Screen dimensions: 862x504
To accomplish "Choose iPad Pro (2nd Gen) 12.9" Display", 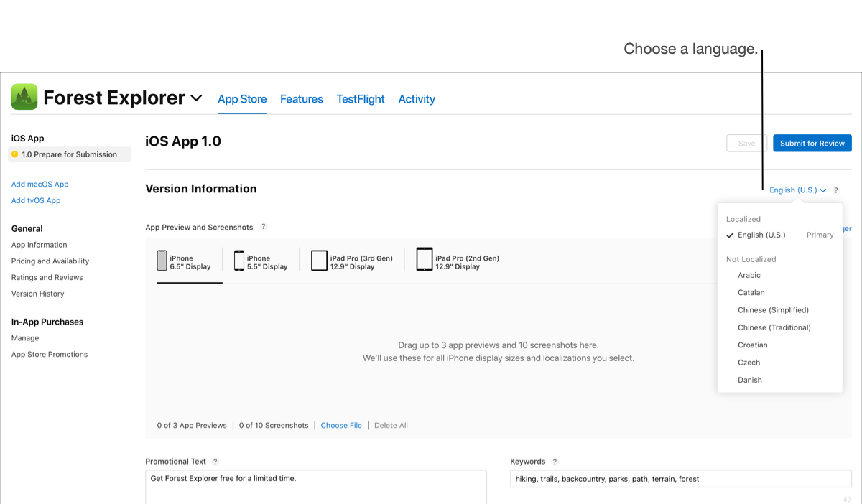I will [425, 261].
